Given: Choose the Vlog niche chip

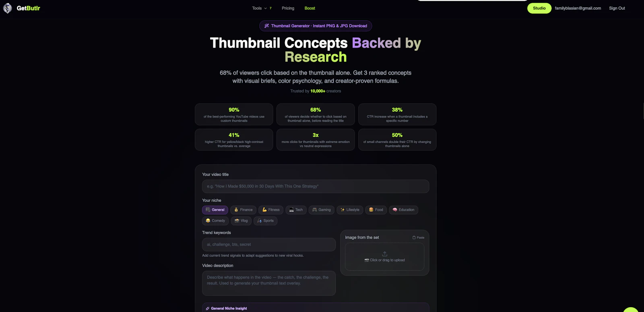Looking at the screenshot, I should pos(241,220).
